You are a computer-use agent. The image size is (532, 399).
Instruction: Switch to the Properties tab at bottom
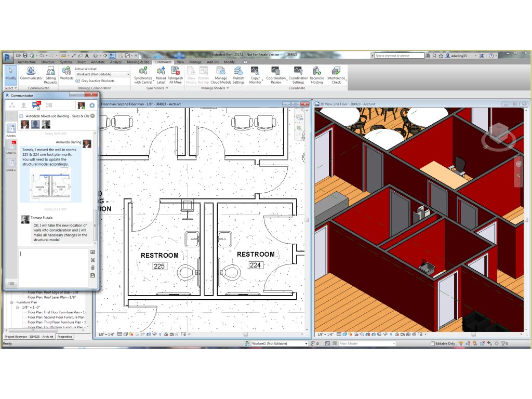click(x=65, y=337)
